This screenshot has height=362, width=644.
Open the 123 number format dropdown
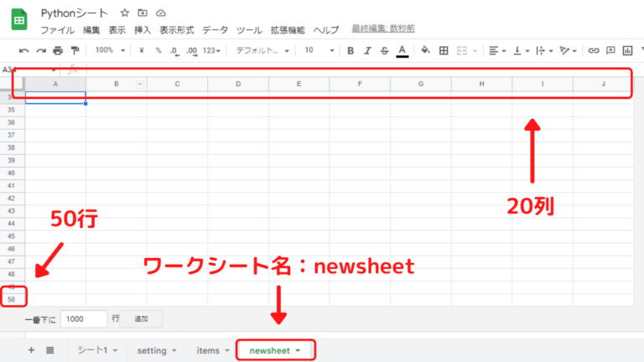pyautogui.click(x=211, y=50)
